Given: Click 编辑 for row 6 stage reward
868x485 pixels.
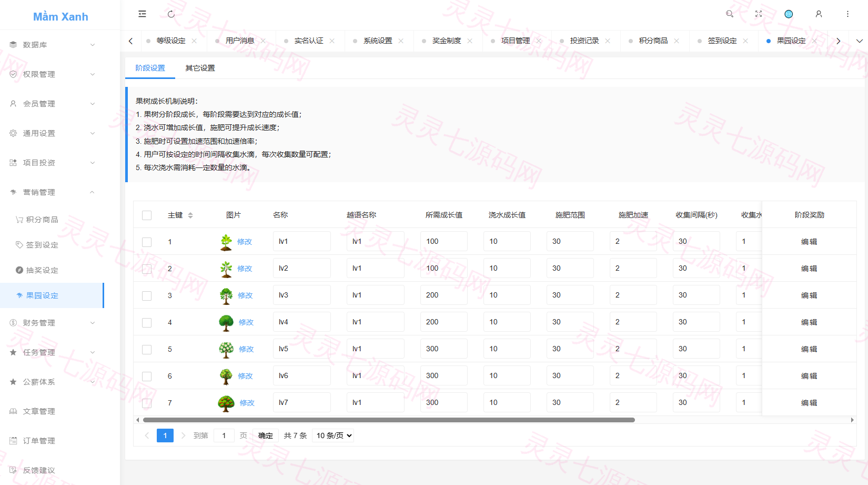Looking at the screenshot, I should pyautogui.click(x=809, y=377).
